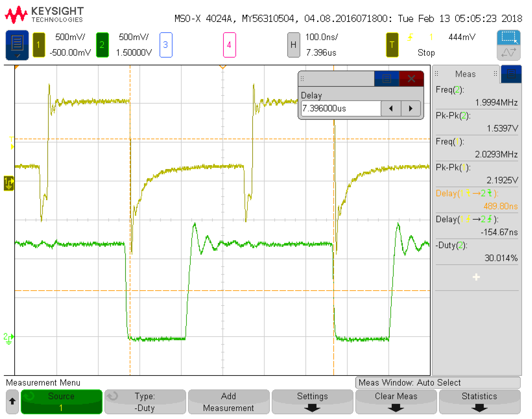The width and height of the screenshot is (532, 419).
Task: Click the Delay value input field
Action: coord(341,108)
